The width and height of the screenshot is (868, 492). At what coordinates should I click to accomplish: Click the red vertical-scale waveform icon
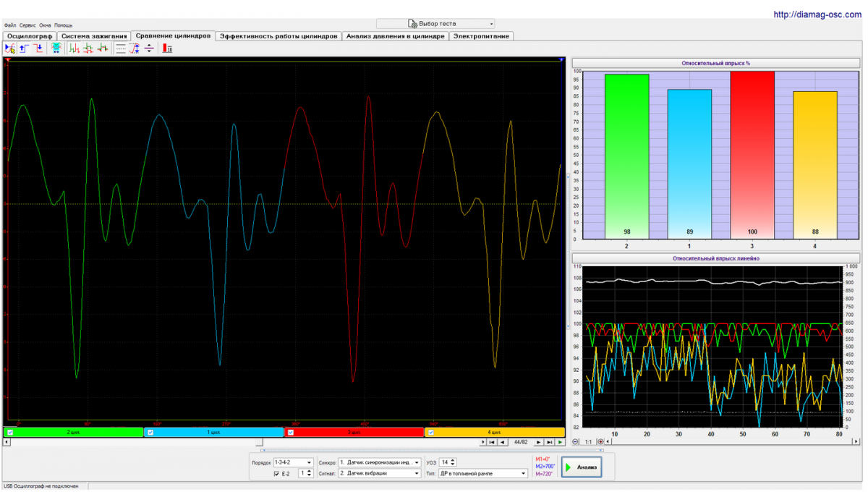click(x=134, y=48)
